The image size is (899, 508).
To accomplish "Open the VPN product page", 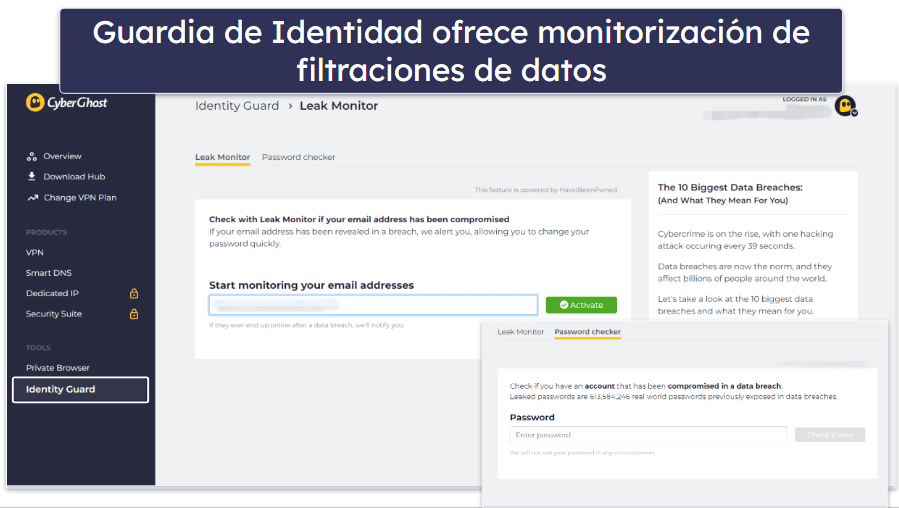I will point(34,252).
